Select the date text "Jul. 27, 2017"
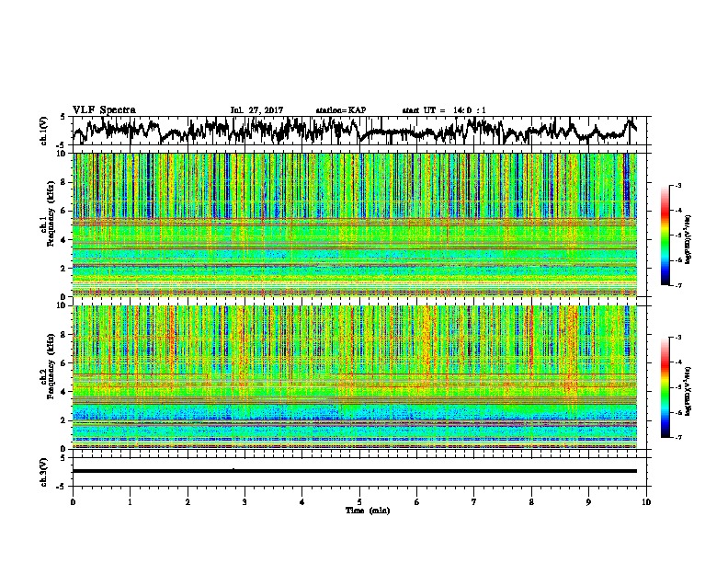The width and height of the screenshot is (728, 563). 256,110
